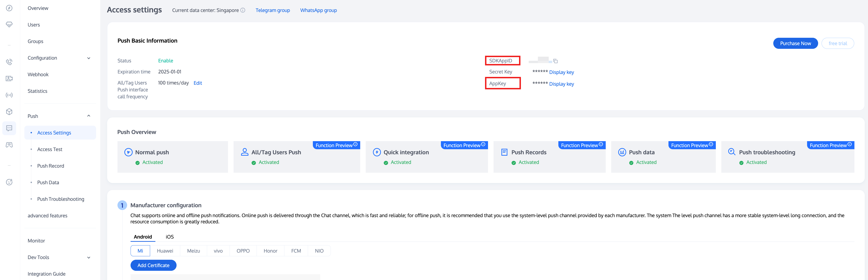This screenshot has width=868, height=280.
Task: Click the smiley face icon in rail
Action: coord(9,182)
